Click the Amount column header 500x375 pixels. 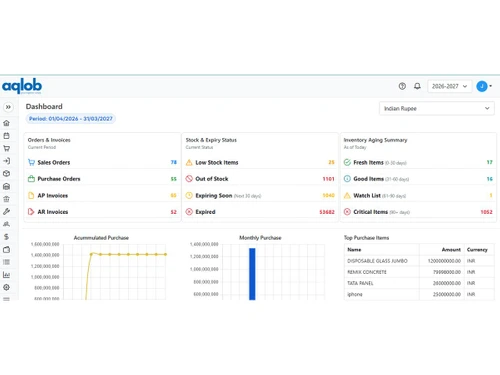451,250
